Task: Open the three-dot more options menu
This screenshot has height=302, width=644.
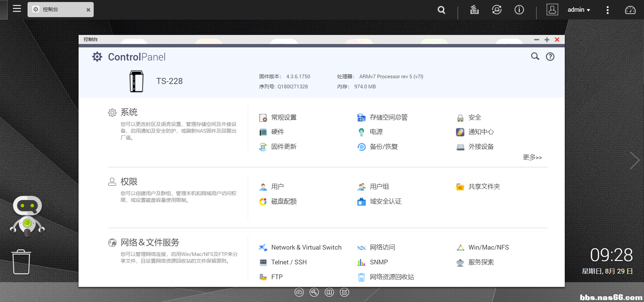Action: pos(607,10)
